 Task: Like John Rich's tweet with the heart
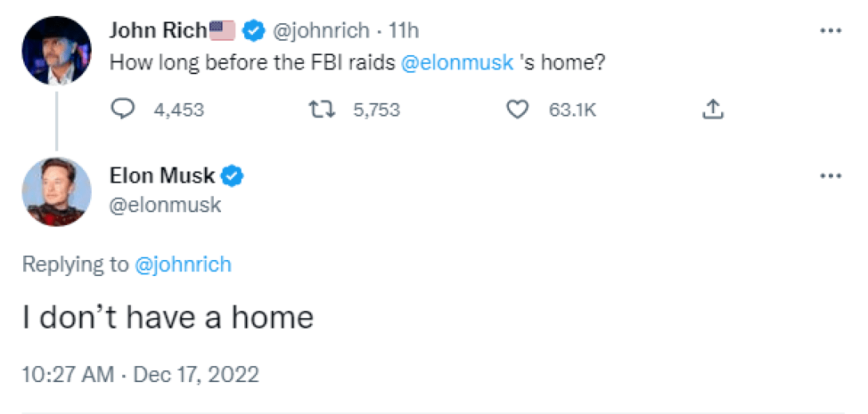[x=518, y=109]
